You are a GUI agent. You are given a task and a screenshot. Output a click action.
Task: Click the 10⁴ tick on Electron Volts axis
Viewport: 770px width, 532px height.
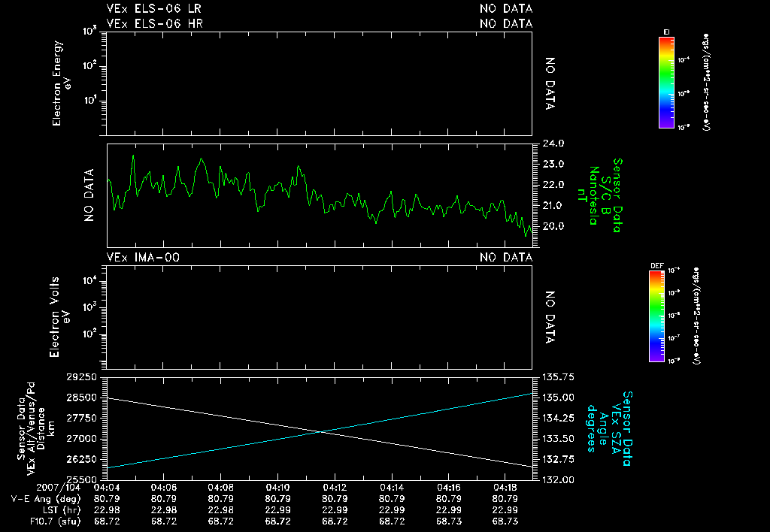click(90, 281)
